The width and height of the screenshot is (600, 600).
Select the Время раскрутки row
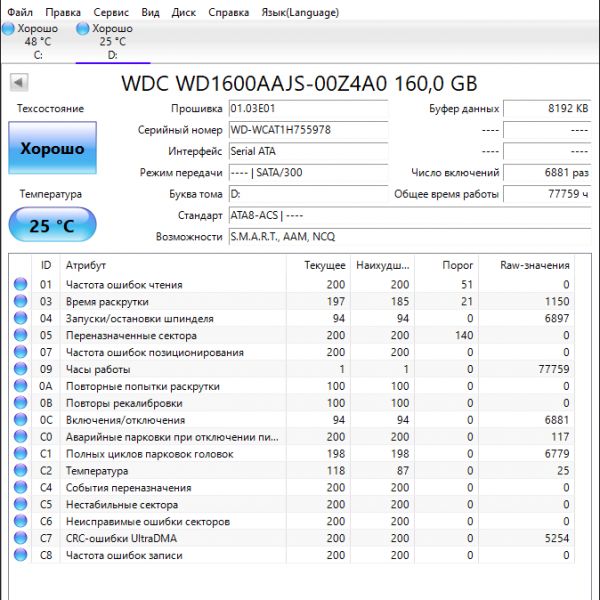pyautogui.click(x=292, y=301)
